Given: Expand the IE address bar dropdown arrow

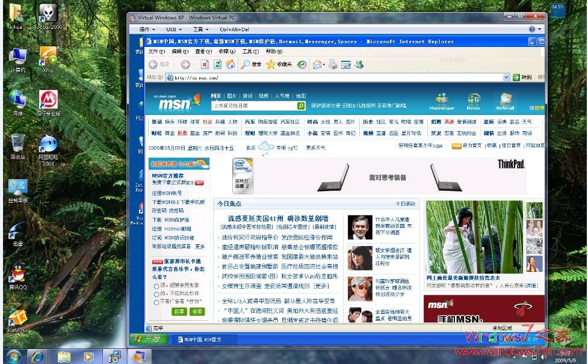Looking at the screenshot, I should pos(506,78).
